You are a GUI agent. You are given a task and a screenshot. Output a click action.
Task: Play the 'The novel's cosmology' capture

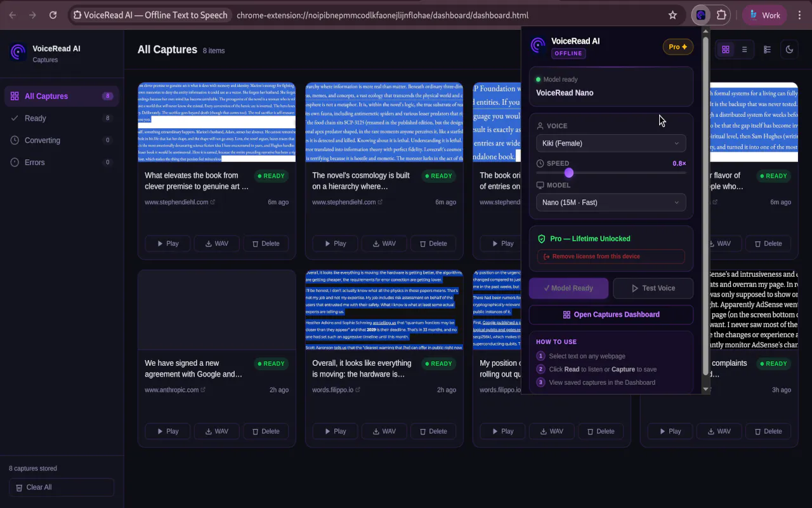[x=334, y=243]
